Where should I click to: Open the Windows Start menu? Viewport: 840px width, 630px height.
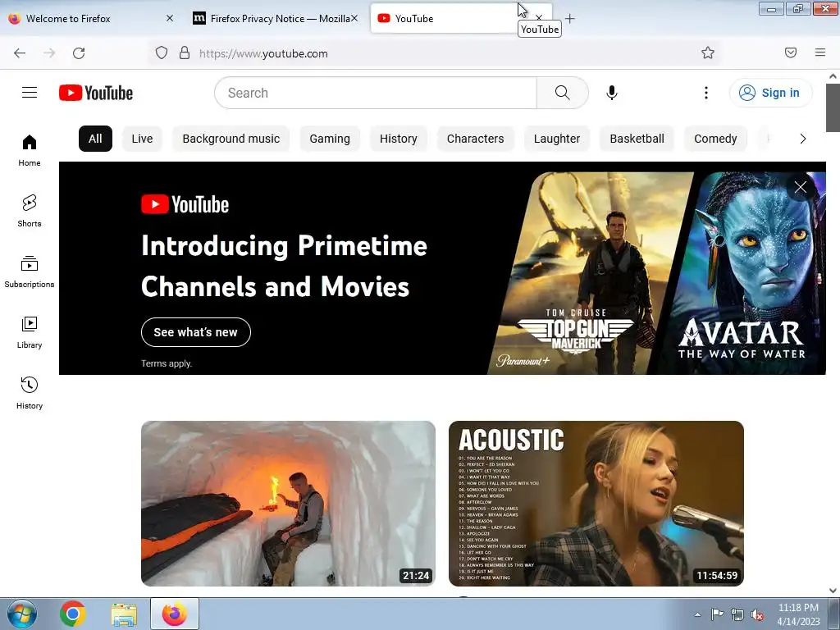(22, 614)
